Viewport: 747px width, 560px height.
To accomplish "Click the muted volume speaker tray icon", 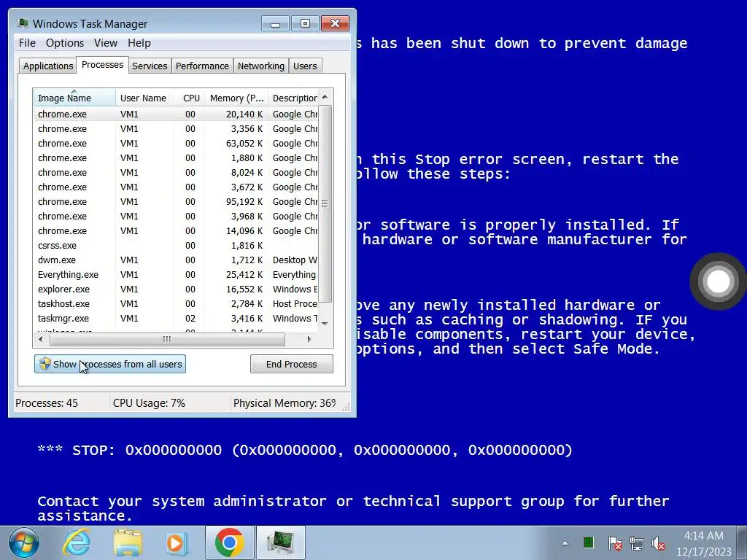I will 659,543.
